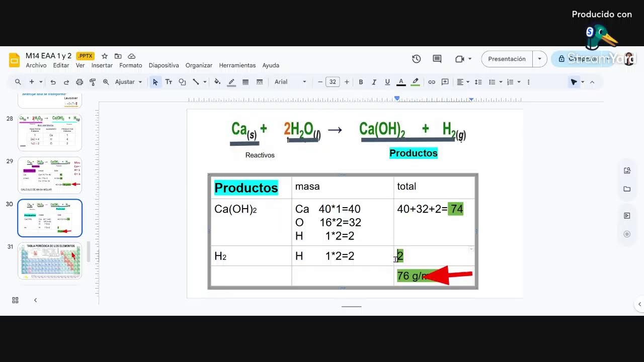Image resolution: width=644 pixels, height=362 pixels.
Task: Add a new slide with plus icon
Action: click(x=32, y=82)
